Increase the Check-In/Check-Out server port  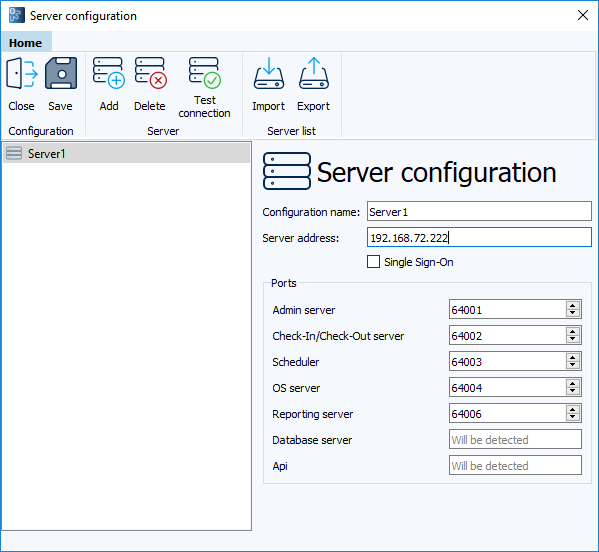[572, 331]
